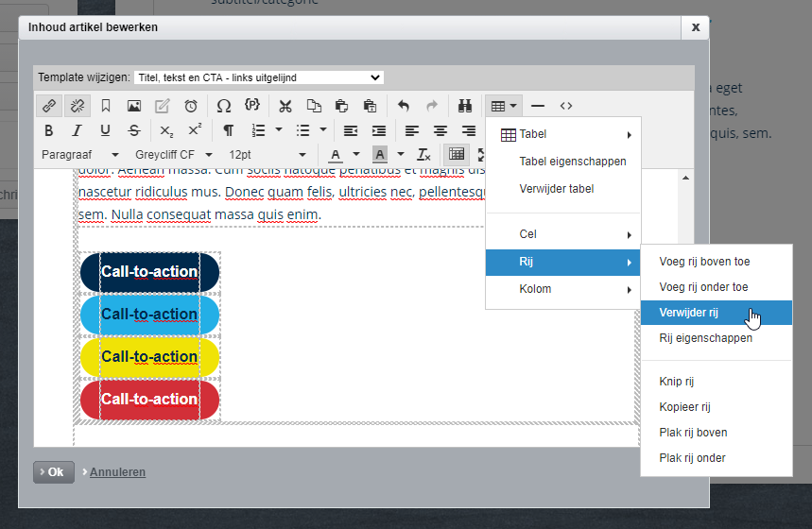The image size is (812, 529).
Task: Insert an anchor with bookmark icon
Action: 106,106
